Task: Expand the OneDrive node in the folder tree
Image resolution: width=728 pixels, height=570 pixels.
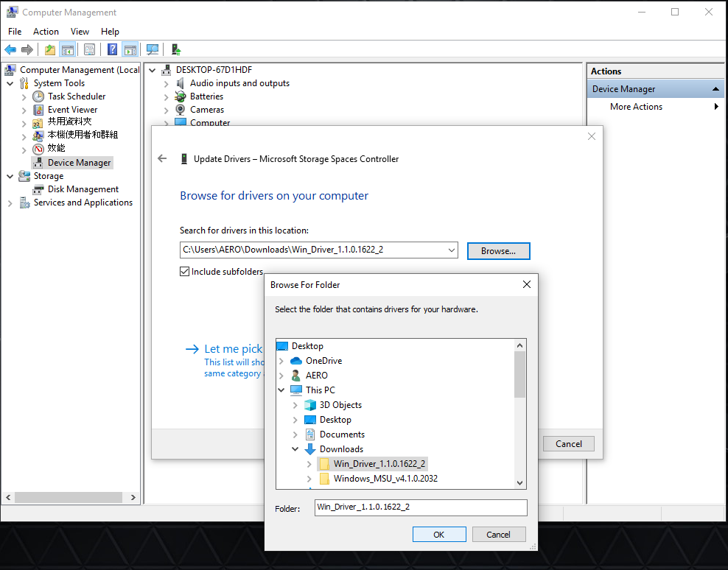Action: [x=281, y=361]
